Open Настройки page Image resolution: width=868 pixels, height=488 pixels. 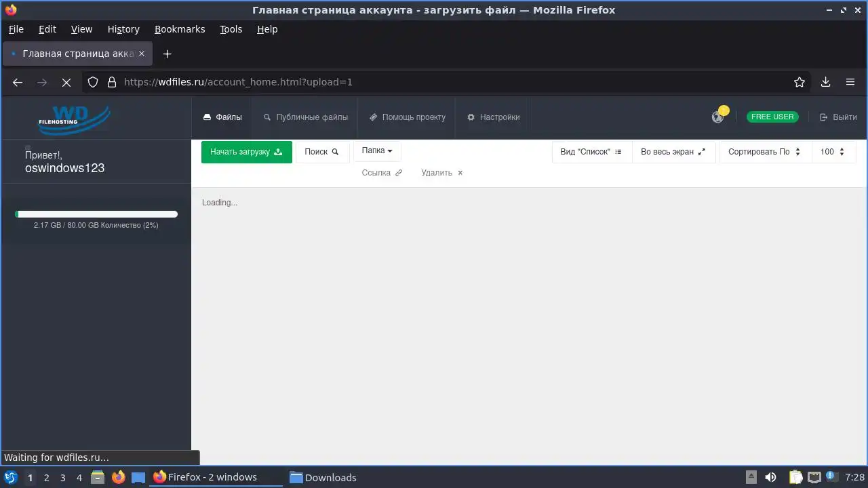(494, 117)
